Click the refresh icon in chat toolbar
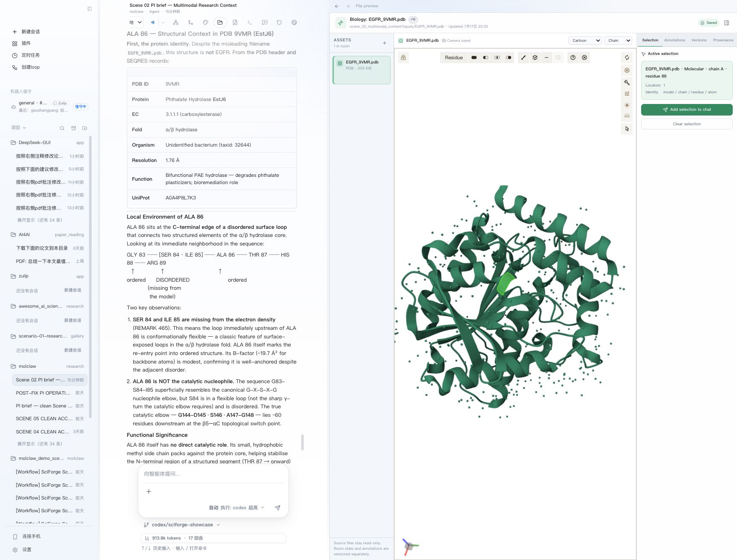This screenshot has height=560, width=737. [x=279, y=23]
